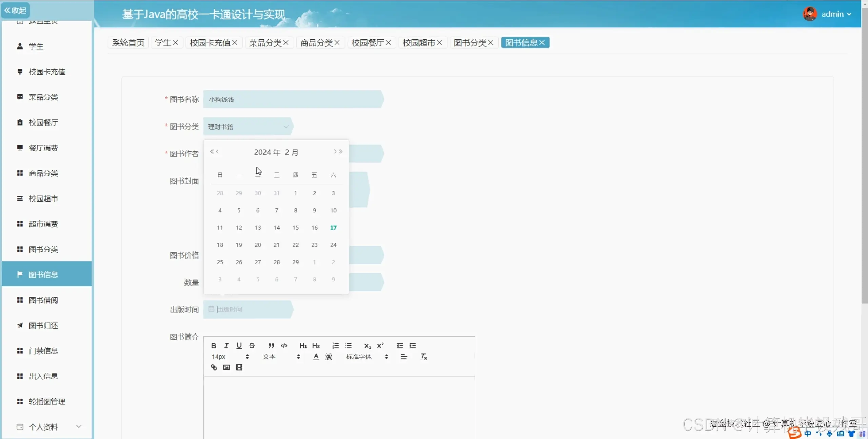This screenshot has height=439, width=868.
Task: Toggle subscript formatting
Action: tap(367, 345)
